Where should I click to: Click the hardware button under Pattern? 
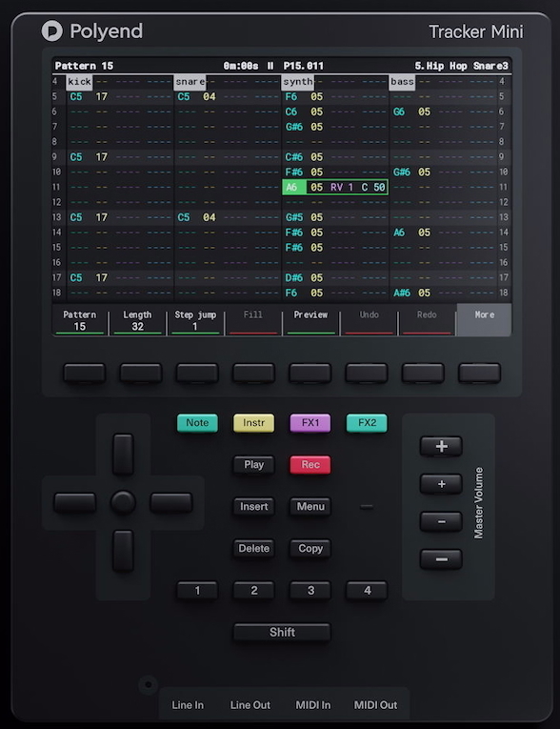click(x=85, y=374)
